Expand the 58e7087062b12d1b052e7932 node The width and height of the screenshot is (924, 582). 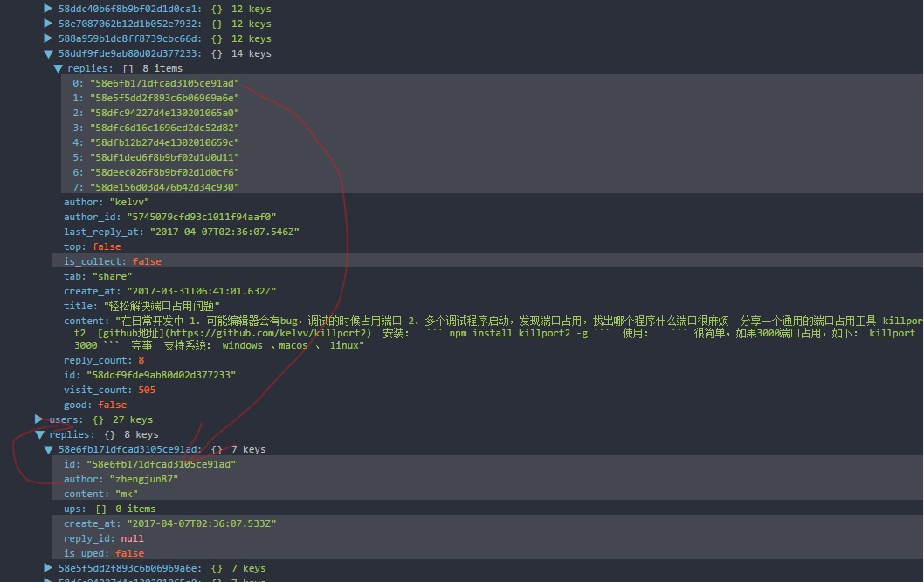(x=48, y=24)
